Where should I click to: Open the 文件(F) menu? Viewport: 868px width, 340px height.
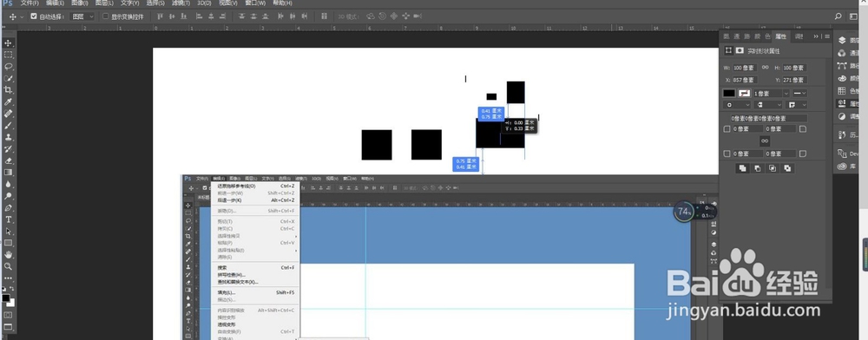(30, 3)
